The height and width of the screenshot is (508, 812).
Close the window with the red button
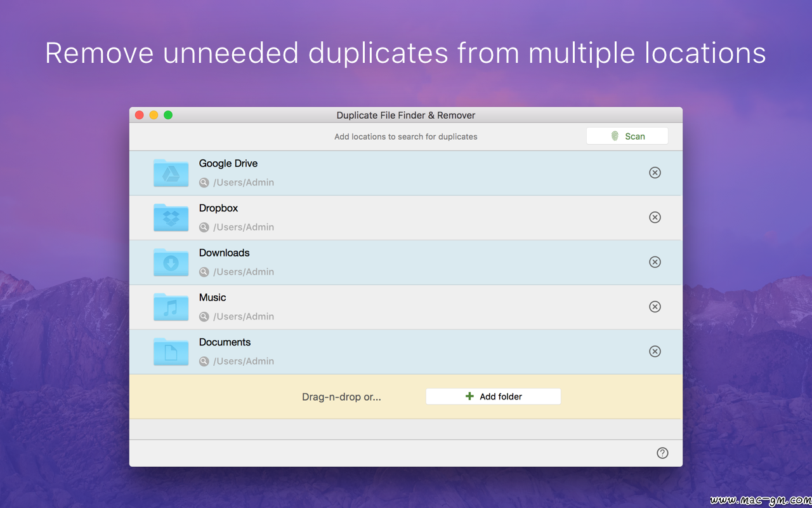140,115
